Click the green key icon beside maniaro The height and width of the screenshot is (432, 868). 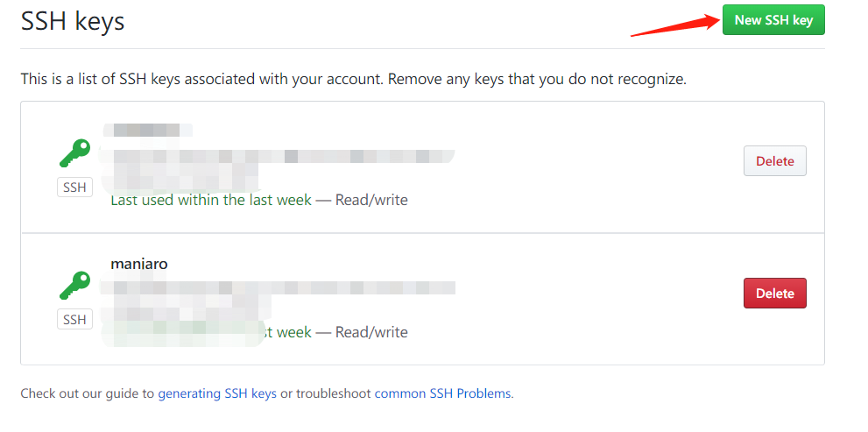(x=74, y=286)
